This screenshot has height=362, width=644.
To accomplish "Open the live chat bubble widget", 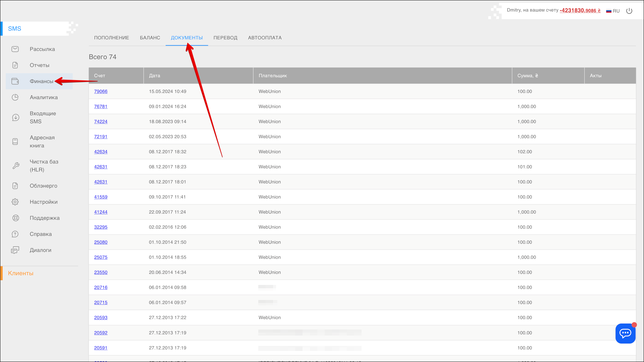I will pos(625,333).
